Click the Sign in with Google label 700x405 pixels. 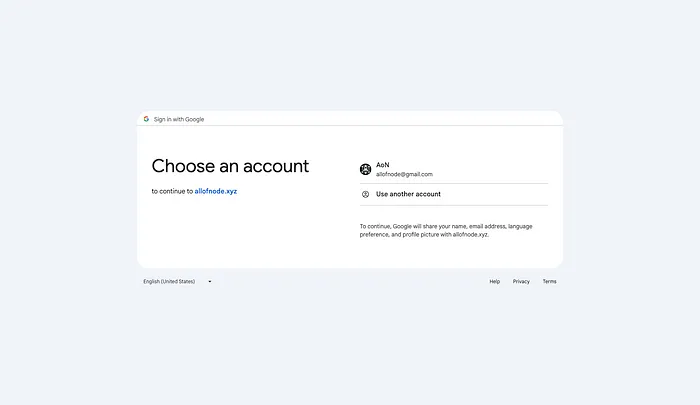click(x=179, y=119)
